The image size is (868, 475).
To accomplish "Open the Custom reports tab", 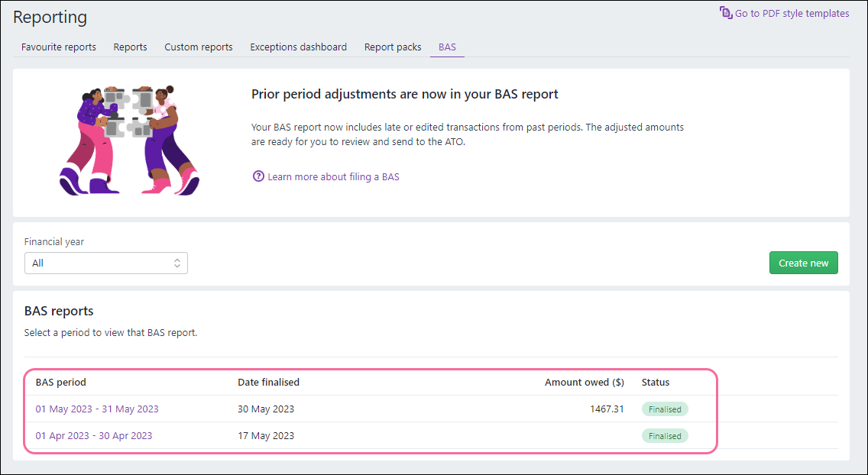I will [198, 47].
